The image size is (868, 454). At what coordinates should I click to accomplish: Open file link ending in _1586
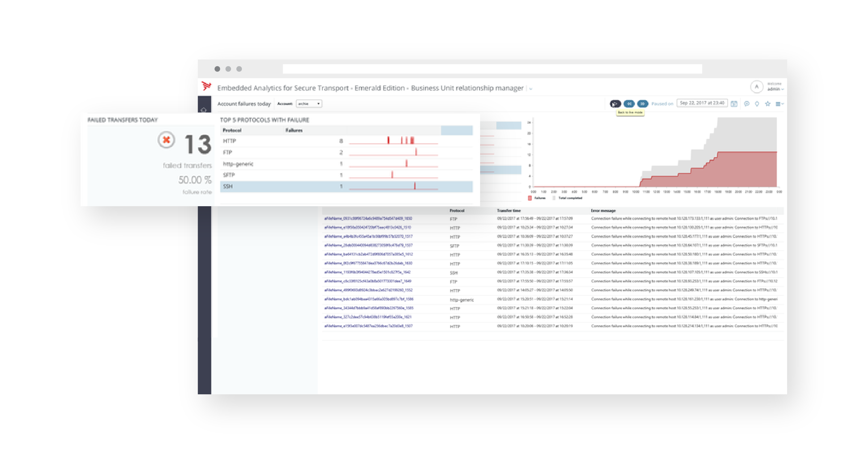point(369,299)
